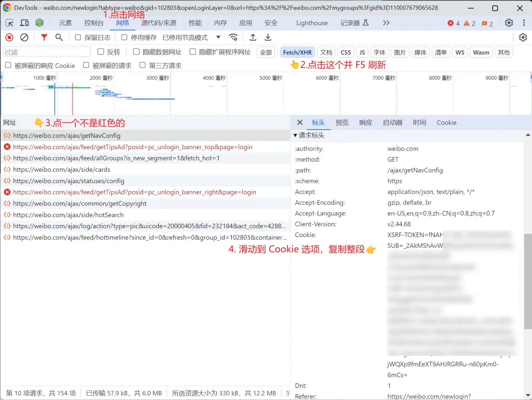Filter by WS type
This screenshot has width=532, height=400.
[460, 52]
